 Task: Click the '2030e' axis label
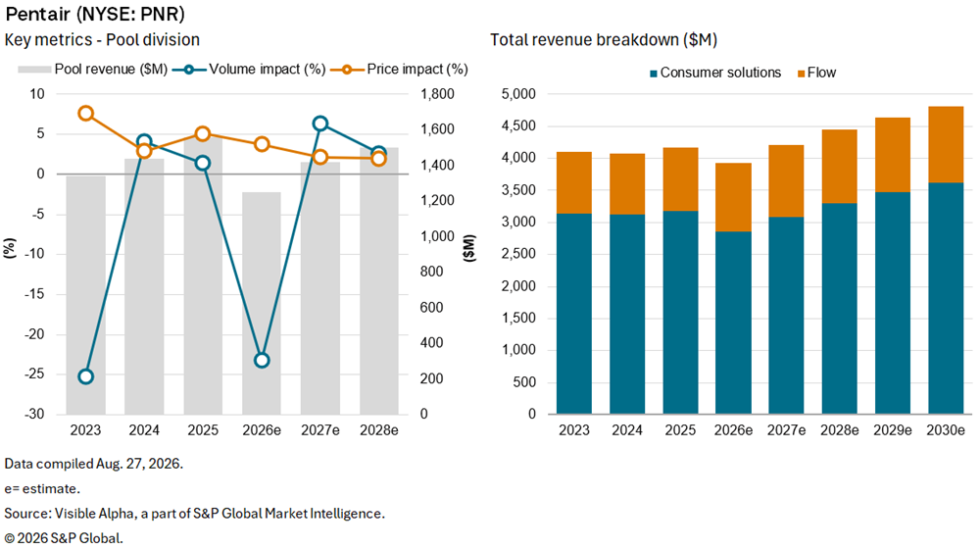(946, 430)
